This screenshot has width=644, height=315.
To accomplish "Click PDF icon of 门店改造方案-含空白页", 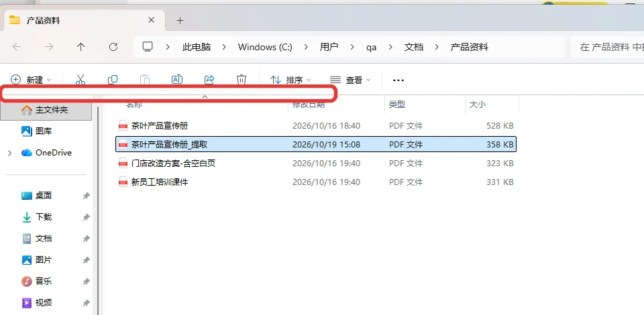I will point(123,164).
